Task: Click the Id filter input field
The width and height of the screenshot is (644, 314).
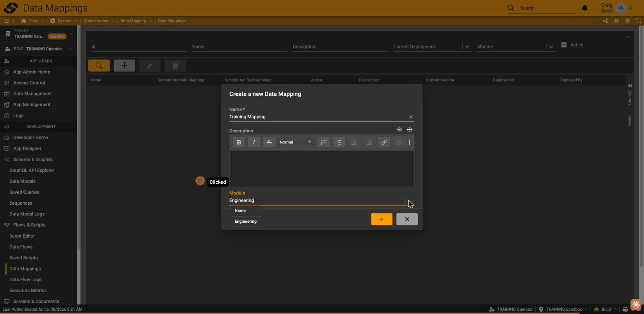Action: pos(139,46)
